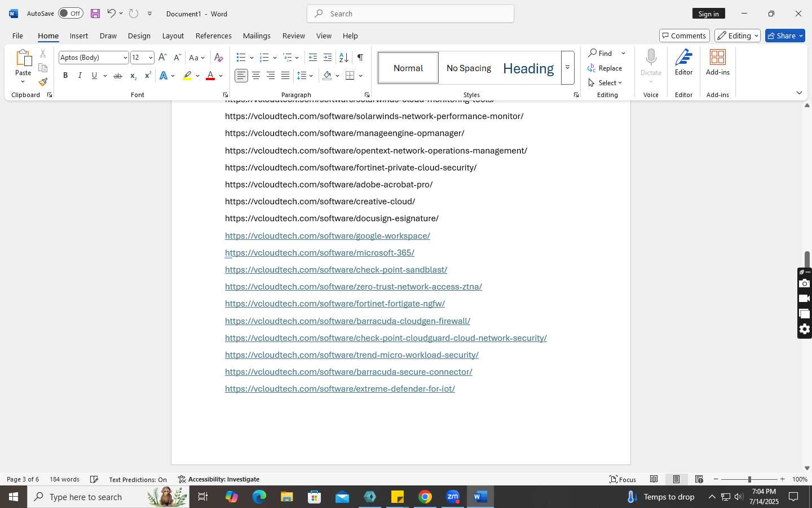
Task: Open the Add-ins gallery
Action: click(x=717, y=62)
